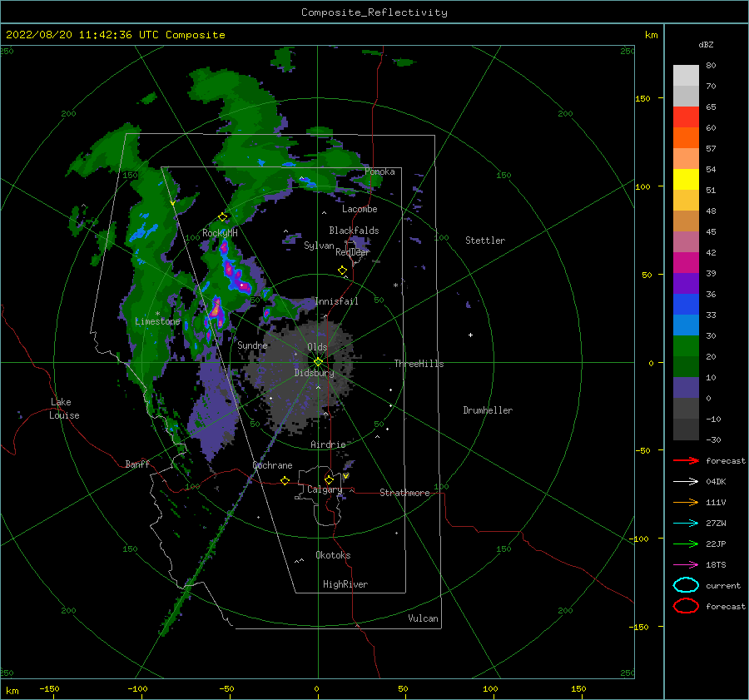Click yellow diamond marker inside Calgary outline
Viewport: 749px width, 700px height.
point(329,479)
